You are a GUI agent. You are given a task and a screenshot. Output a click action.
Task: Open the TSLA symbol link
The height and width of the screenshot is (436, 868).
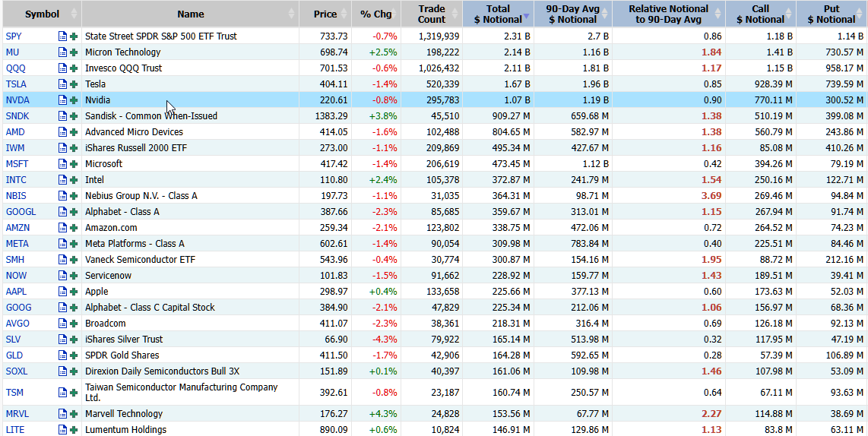16,84
